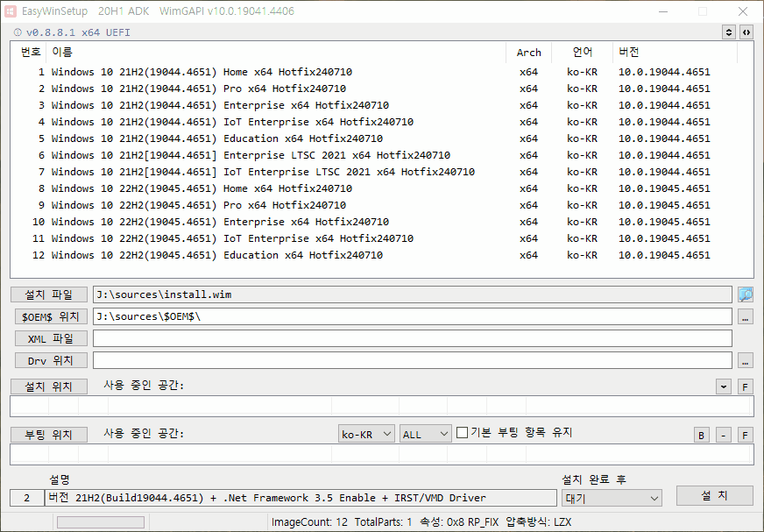Viewport: 764px width, 532px height.
Task: Click the boot location drive list area
Action: pos(381,455)
